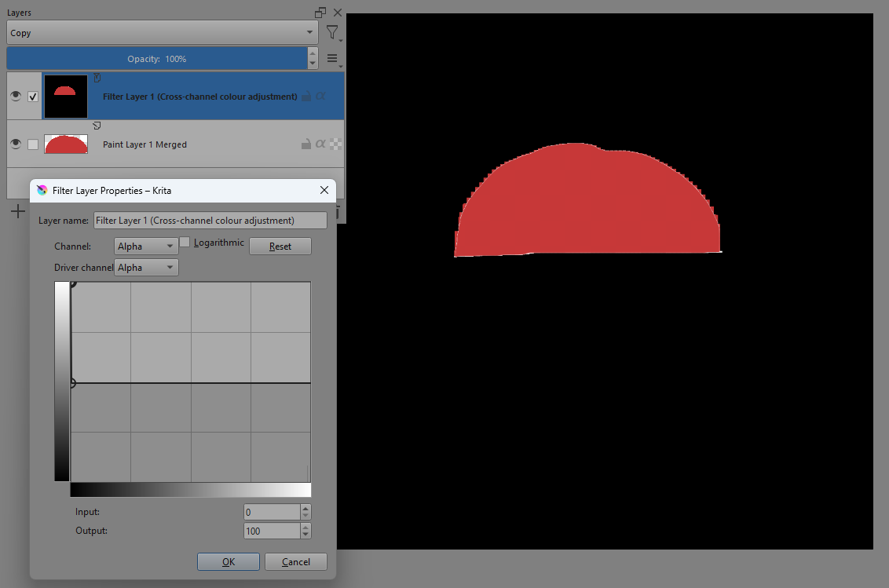
Task: Click the layer filter funnel icon
Action: pos(333,33)
